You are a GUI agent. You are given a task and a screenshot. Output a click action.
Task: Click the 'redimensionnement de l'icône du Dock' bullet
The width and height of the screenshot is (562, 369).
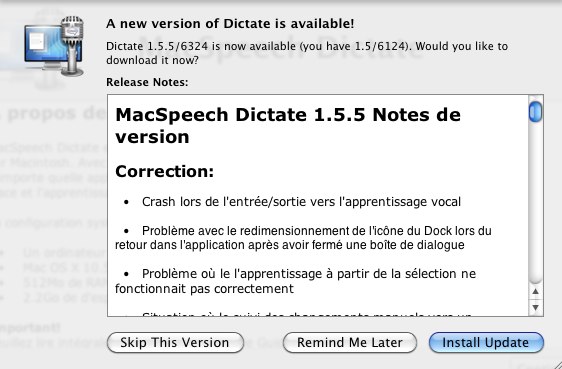click(303, 238)
